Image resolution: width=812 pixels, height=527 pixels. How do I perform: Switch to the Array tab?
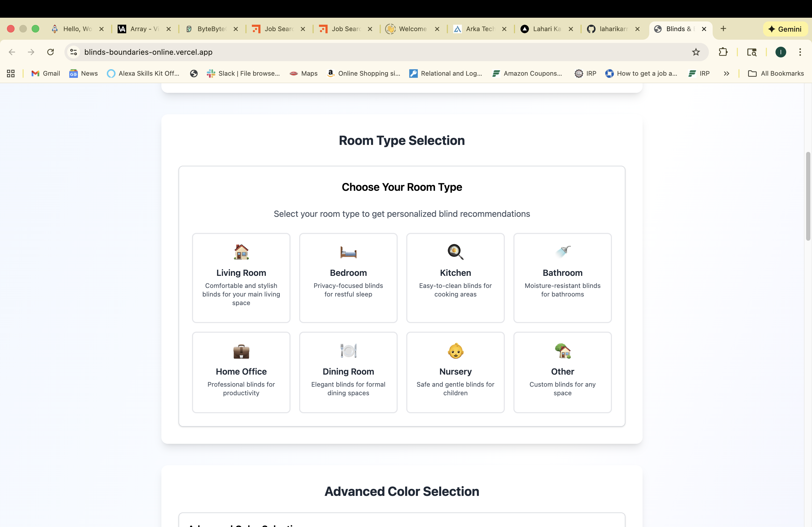coord(144,29)
